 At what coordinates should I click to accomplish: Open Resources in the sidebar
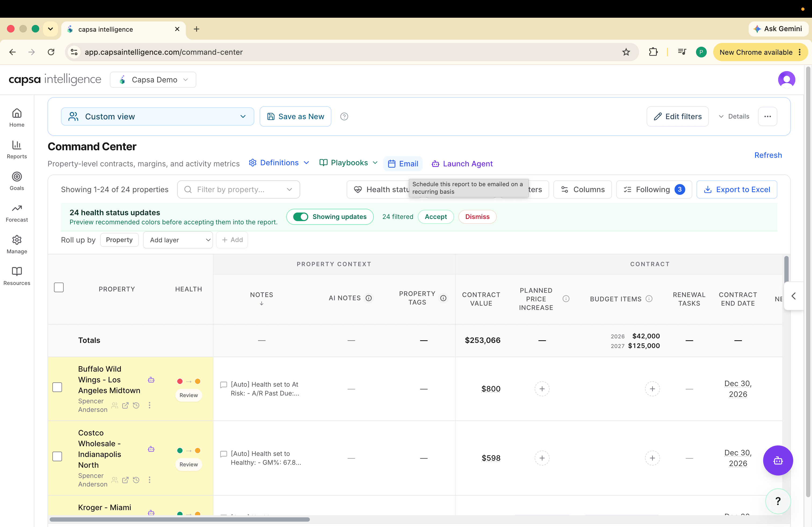(x=17, y=276)
